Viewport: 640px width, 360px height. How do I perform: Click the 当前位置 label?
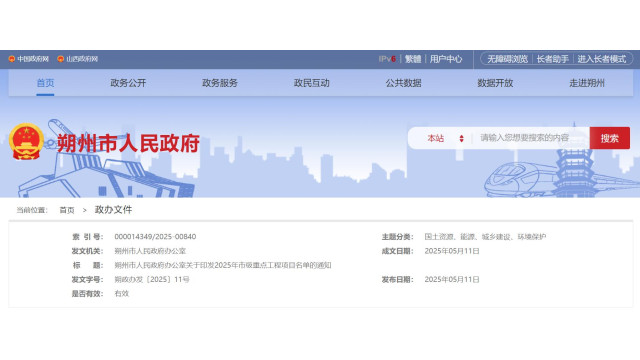pos(31,210)
